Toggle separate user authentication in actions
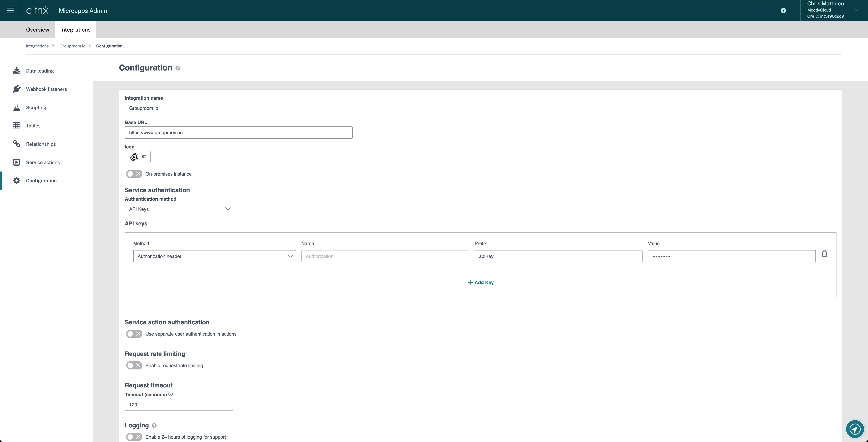This screenshot has height=442, width=868. click(x=134, y=334)
